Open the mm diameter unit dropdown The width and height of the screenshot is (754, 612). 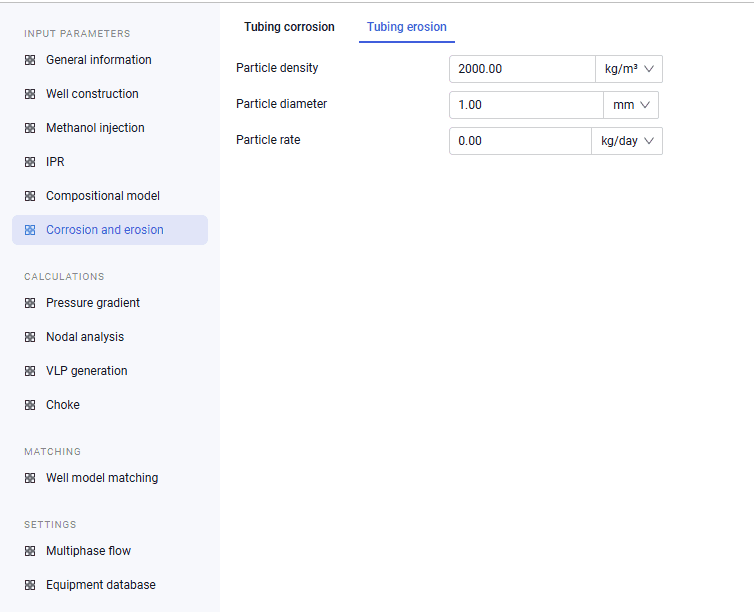coord(631,105)
